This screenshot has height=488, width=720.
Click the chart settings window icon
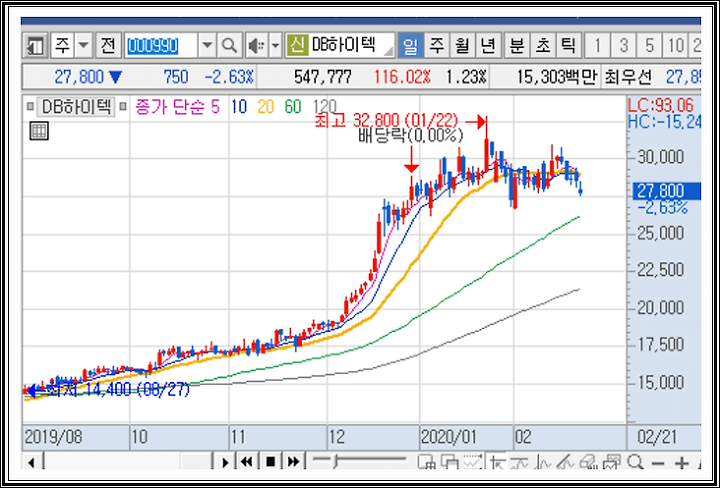pos(612,463)
